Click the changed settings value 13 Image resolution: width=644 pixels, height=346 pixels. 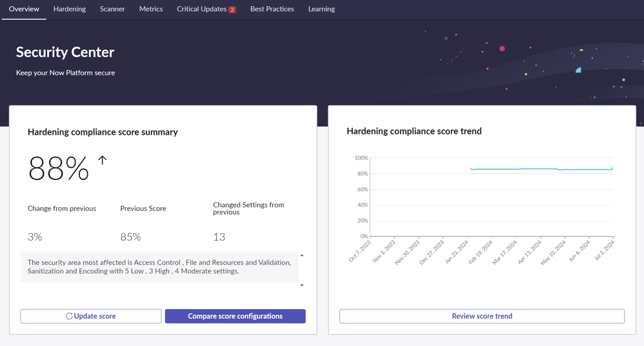click(219, 237)
